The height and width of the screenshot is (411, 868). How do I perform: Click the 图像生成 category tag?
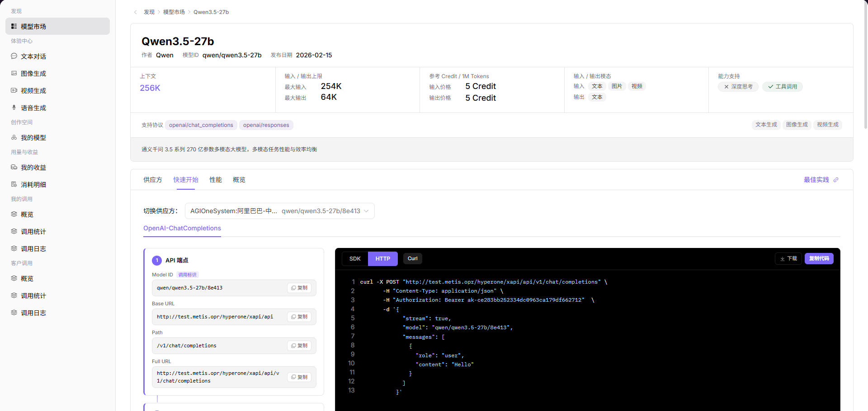(797, 125)
